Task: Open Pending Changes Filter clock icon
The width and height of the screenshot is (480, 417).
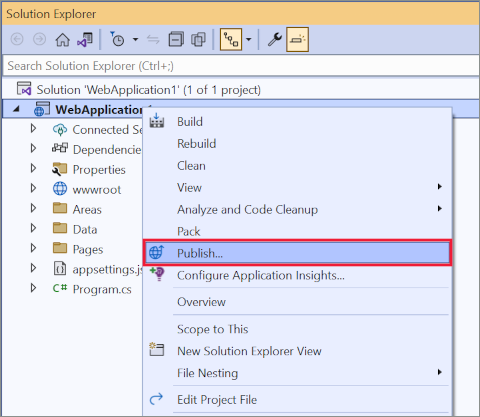Action: [117, 39]
